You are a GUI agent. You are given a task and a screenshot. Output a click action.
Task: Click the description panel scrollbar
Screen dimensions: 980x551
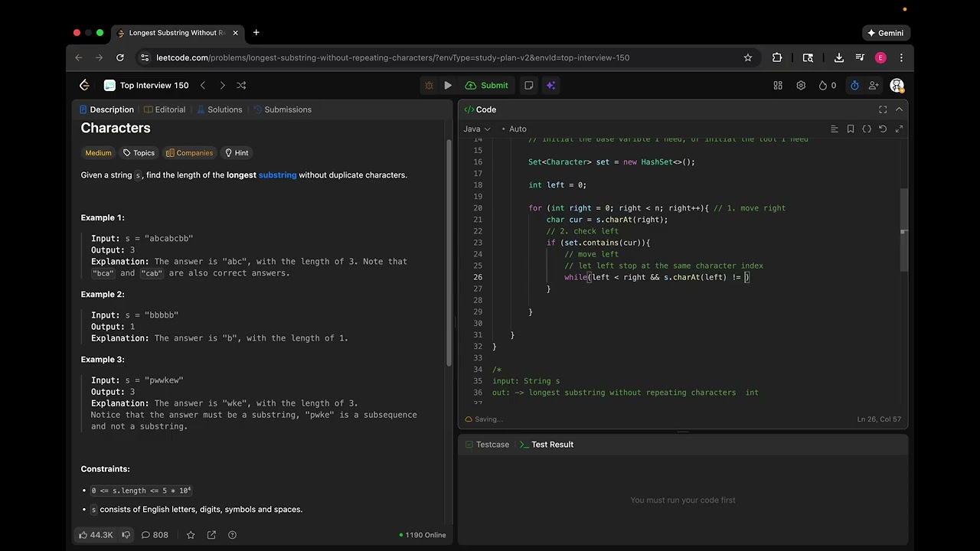click(x=449, y=253)
